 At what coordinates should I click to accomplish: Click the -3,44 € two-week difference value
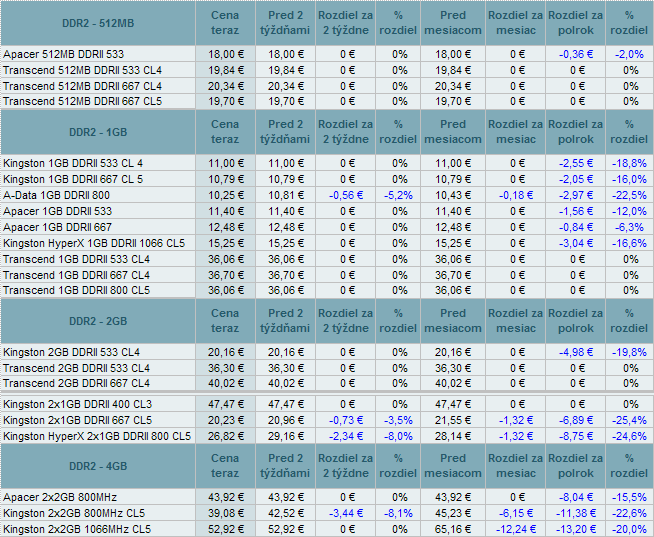[346, 513]
